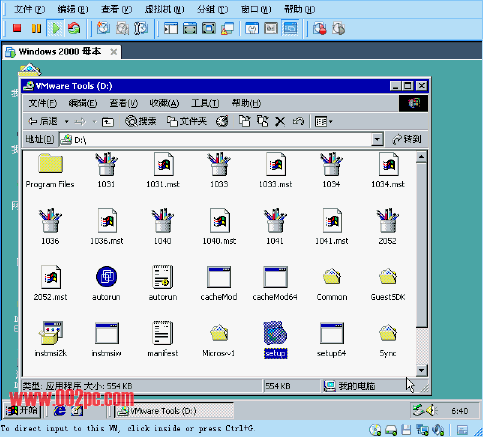Click the floppy device status icon
The width and height of the screenshot is (483, 437).
pyautogui.click(x=406, y=430)
